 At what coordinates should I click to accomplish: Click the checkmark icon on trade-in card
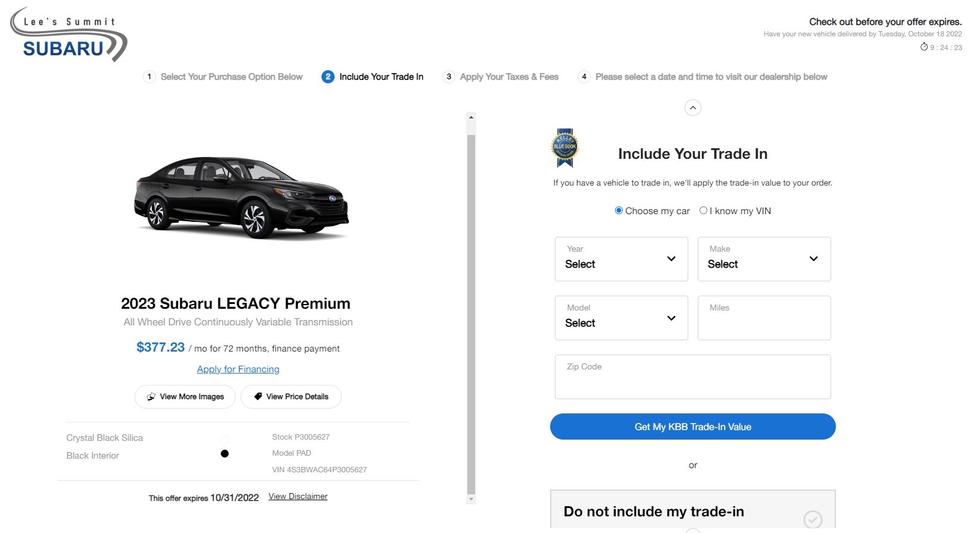[813, 519]
